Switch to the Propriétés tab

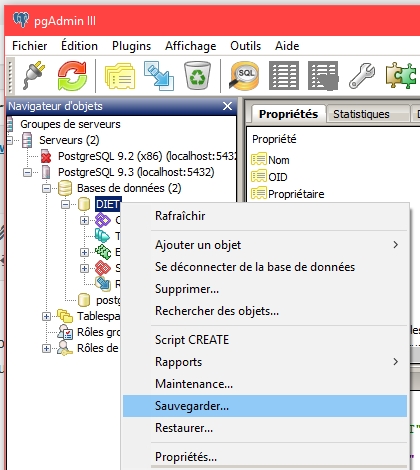(288, 114)
